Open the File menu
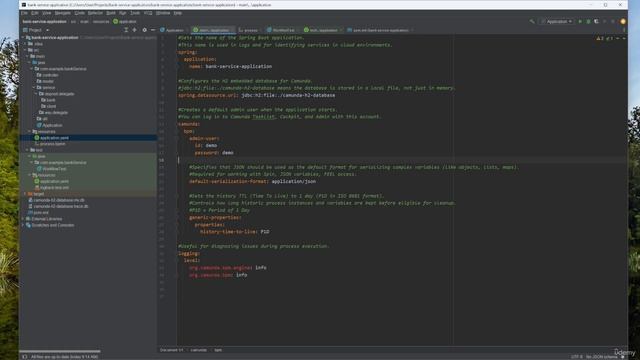 24,13
